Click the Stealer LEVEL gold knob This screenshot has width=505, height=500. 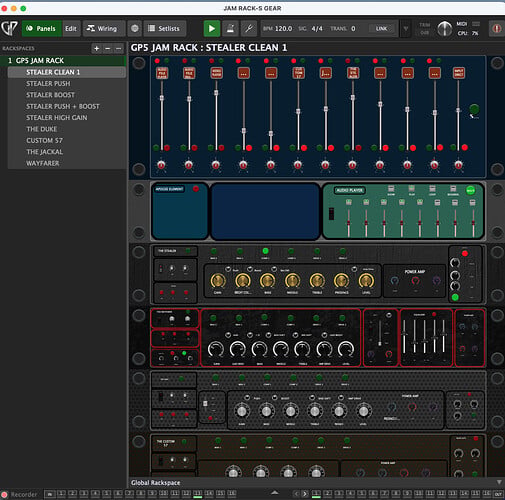[x=366, y=281]
